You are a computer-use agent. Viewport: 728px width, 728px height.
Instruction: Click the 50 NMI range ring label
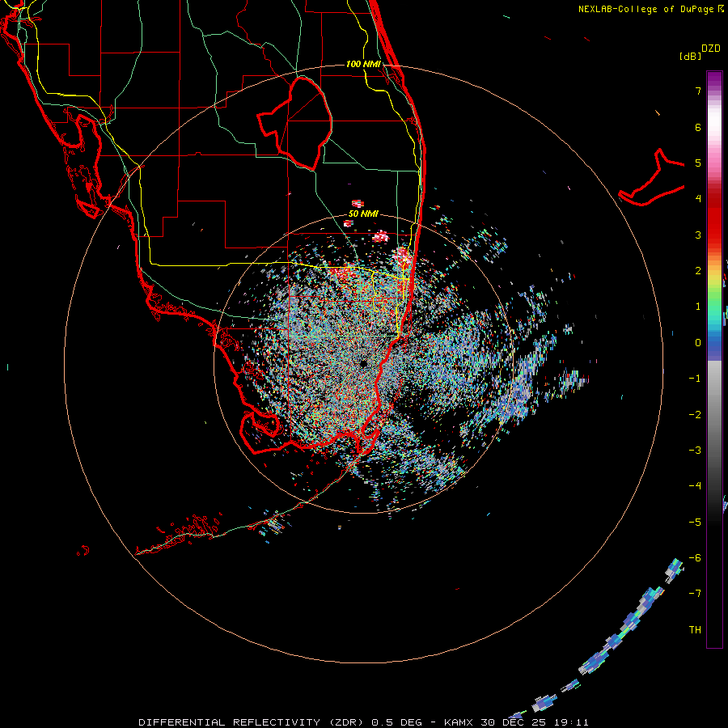363,214
